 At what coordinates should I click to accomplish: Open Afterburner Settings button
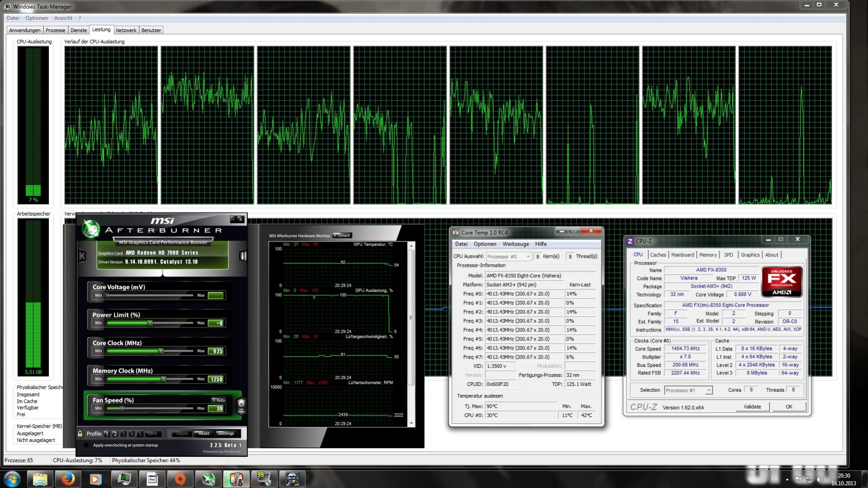pos(225,433)
